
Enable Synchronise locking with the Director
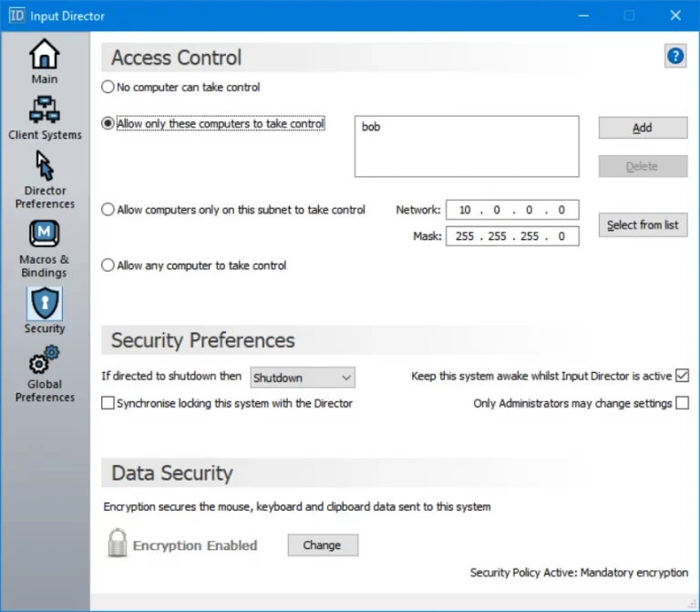coord(108,403)
